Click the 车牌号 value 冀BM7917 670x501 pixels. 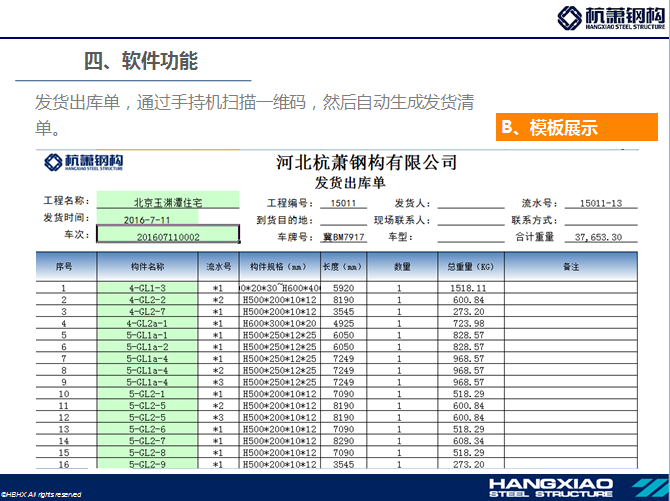pos(344,237)
